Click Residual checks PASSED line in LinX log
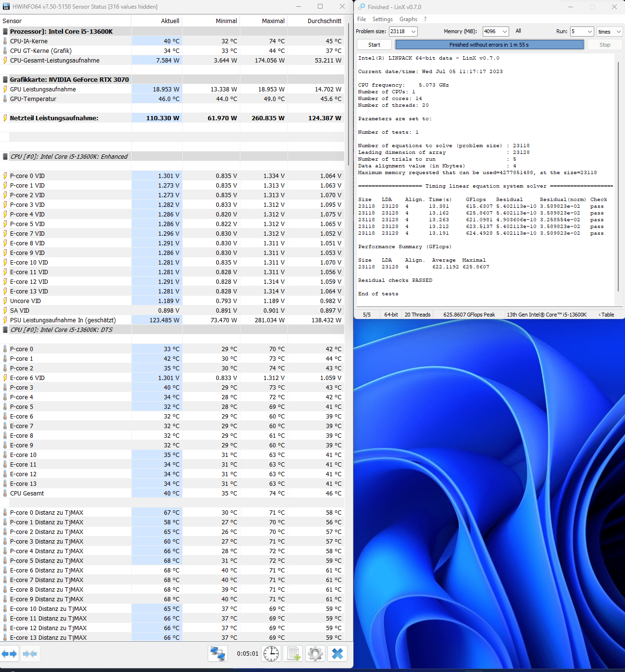 395,280
